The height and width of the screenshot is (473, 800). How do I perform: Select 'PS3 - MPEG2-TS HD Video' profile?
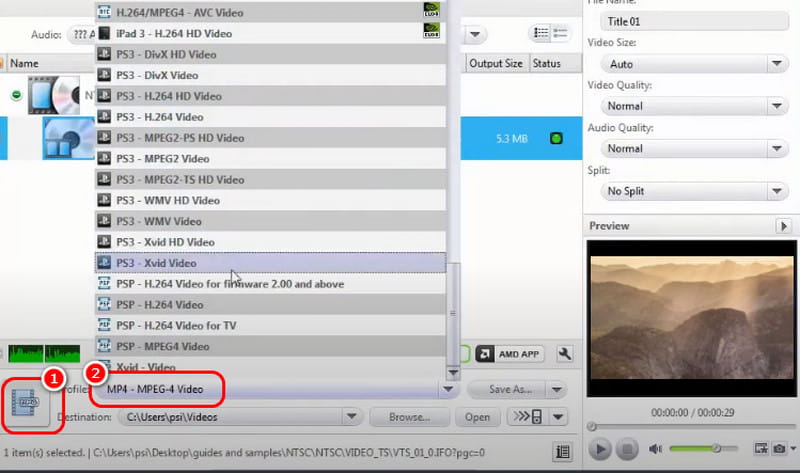click(x=270, y=180)
